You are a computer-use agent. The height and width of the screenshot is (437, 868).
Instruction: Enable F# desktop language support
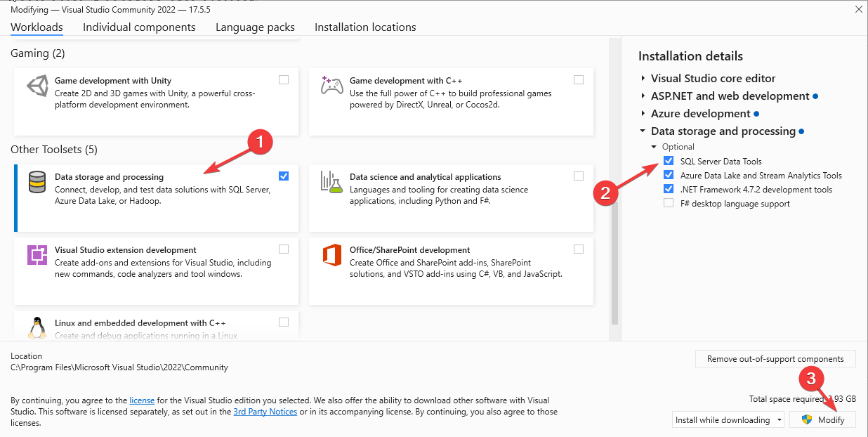tap(669, 203)
